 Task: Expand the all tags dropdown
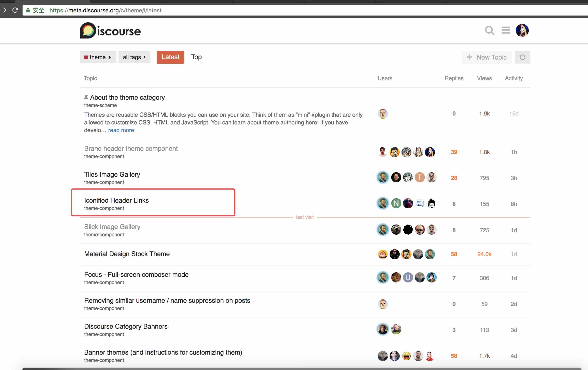tap(134, 57)
